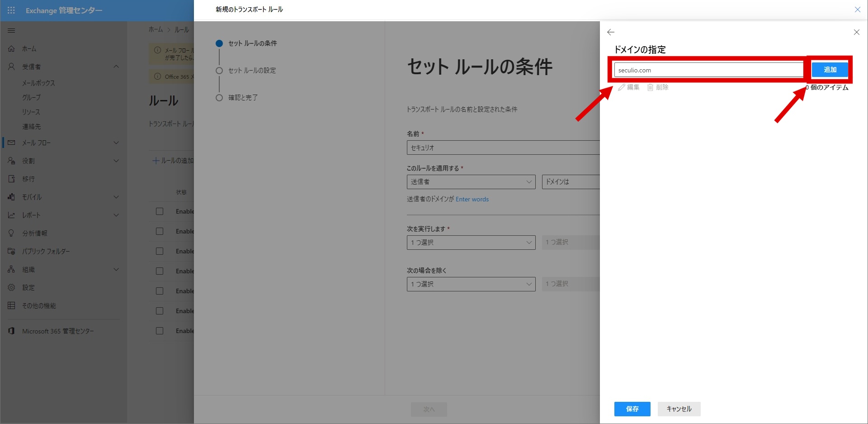Viewport: 868px width, 424px height.
Task: Open the 1 つ選択 dropdown under 次を実行します
Action: [x=471, y=243]
